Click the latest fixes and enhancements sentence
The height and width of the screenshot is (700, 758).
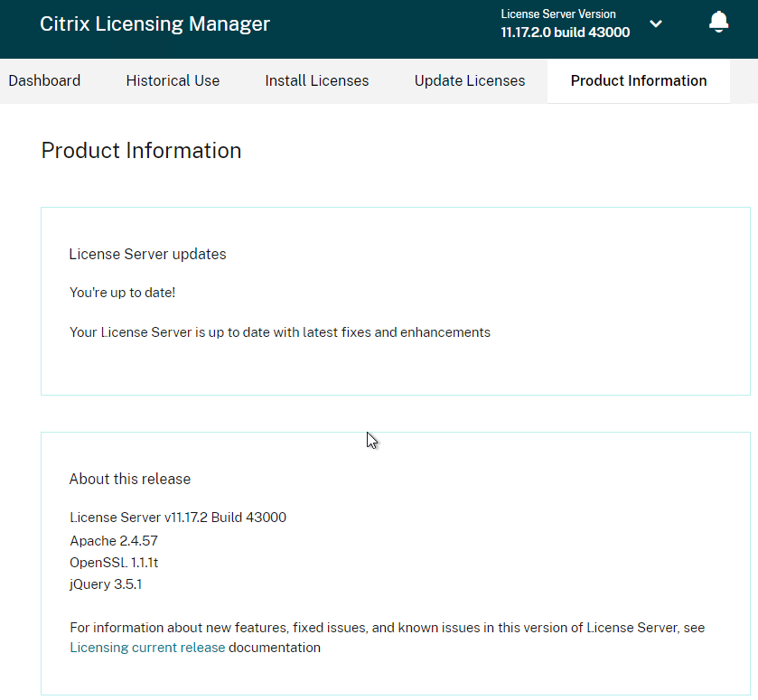[280, 332]
